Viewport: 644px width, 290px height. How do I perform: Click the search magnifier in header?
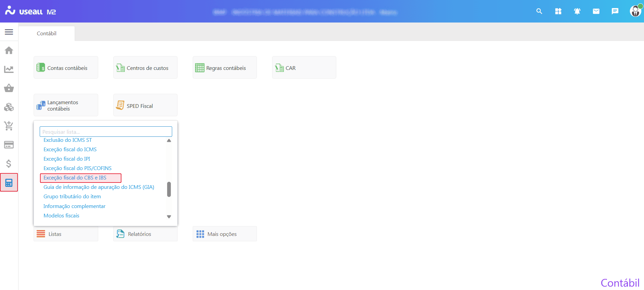[x=539, y=11]
